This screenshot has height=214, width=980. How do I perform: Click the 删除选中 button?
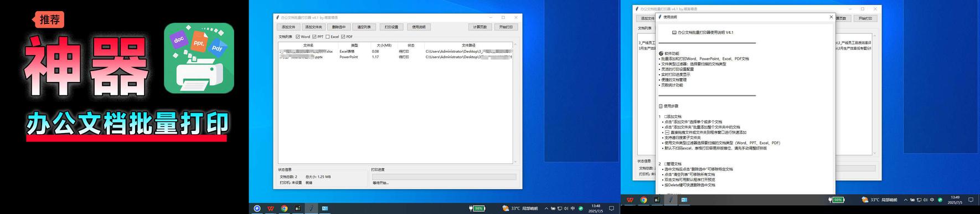click(338, 27)
